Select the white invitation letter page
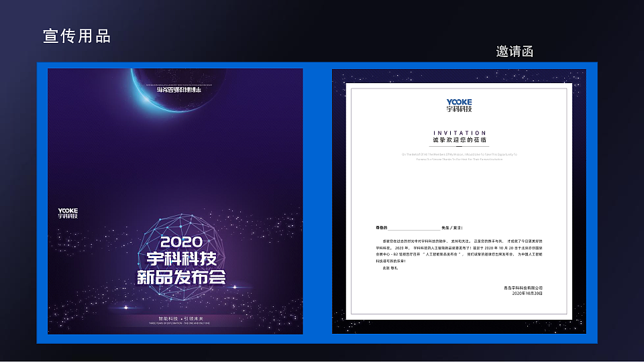 point(459,201)
